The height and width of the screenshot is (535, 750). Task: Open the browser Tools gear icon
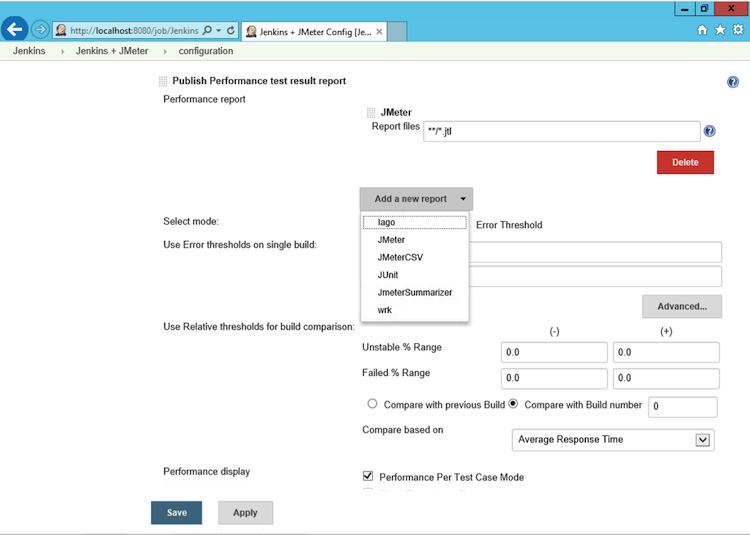click(738, 30)
